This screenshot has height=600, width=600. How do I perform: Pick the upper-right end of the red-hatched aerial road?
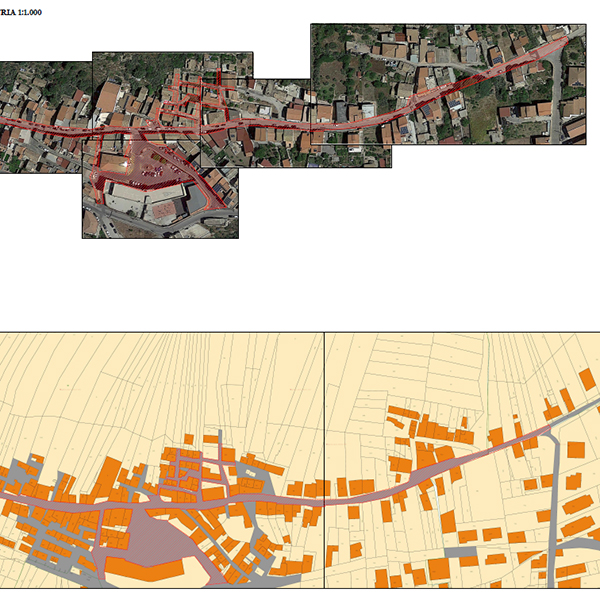pyautogui.click(x=570, y=37)
